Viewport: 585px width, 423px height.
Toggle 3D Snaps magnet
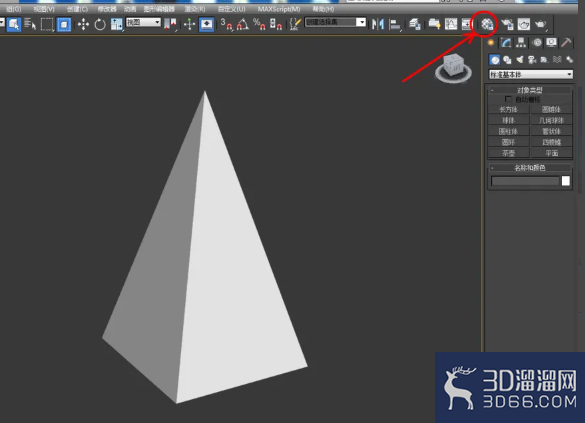226,25
